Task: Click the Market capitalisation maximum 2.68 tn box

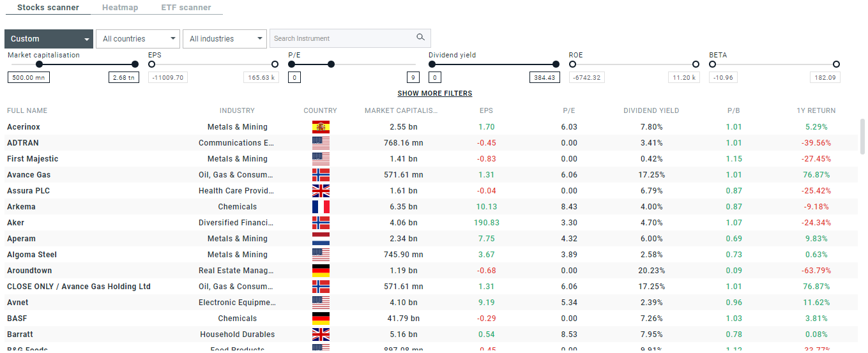Action: 123,77
